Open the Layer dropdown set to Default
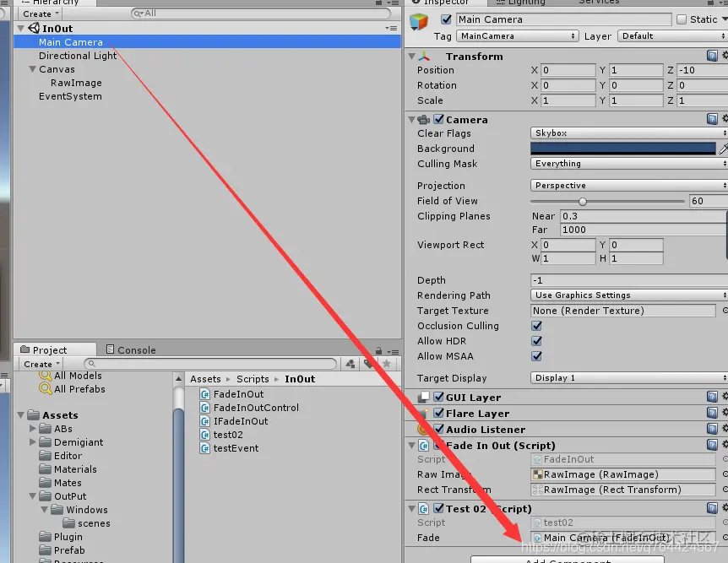This screenshot has width=728, height=563. pos(672,35)
